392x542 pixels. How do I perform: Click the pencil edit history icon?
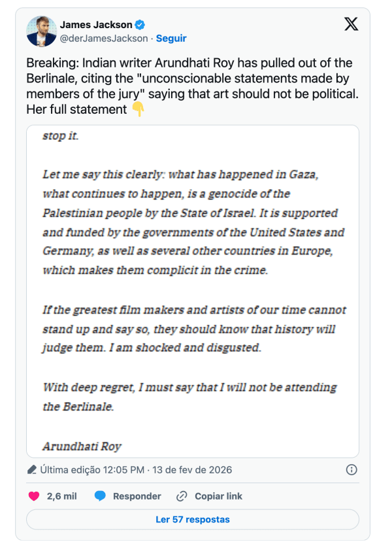point(32,470)
